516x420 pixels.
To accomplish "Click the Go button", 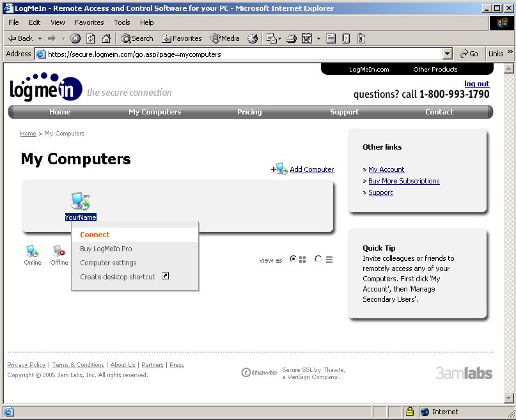I will [469, 54].
